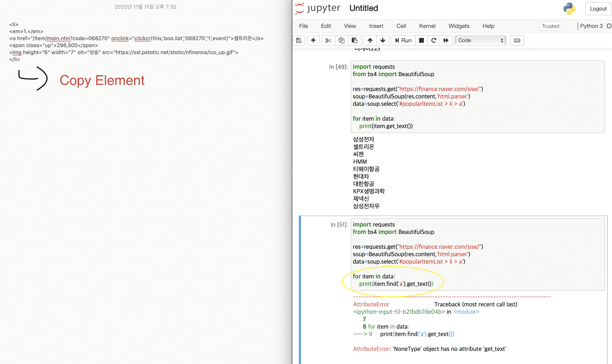Rename notebook by clicking Untitled title
This screenshot has width=612, height=364.
pos(364,8)
